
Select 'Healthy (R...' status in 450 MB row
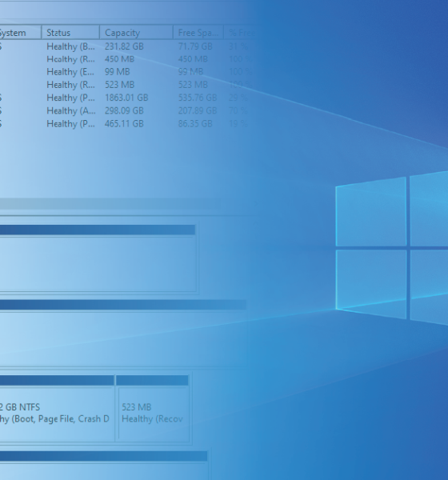[x=70, y=59]
